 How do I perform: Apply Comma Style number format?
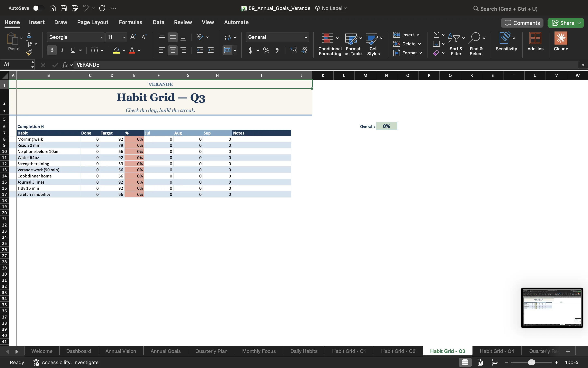[277, 50]
